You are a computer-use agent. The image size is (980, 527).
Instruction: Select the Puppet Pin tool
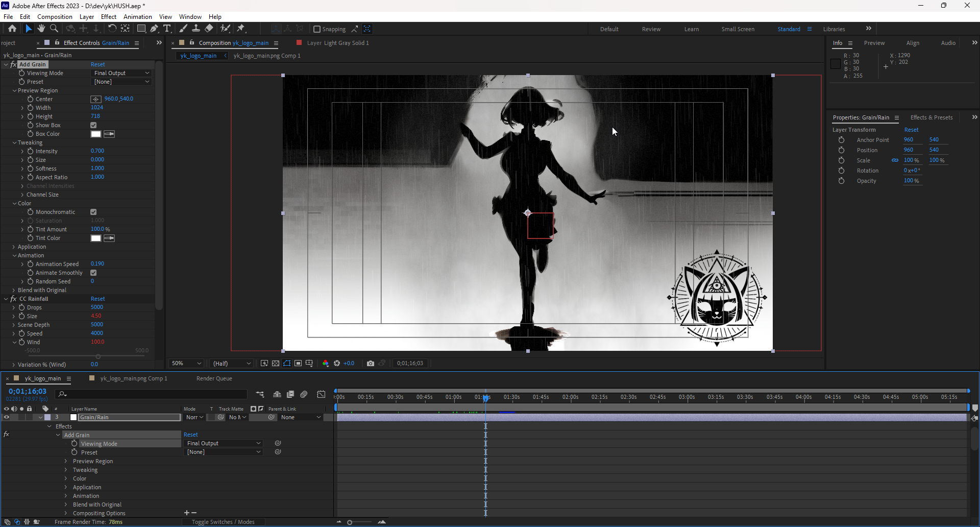[241, 29]
